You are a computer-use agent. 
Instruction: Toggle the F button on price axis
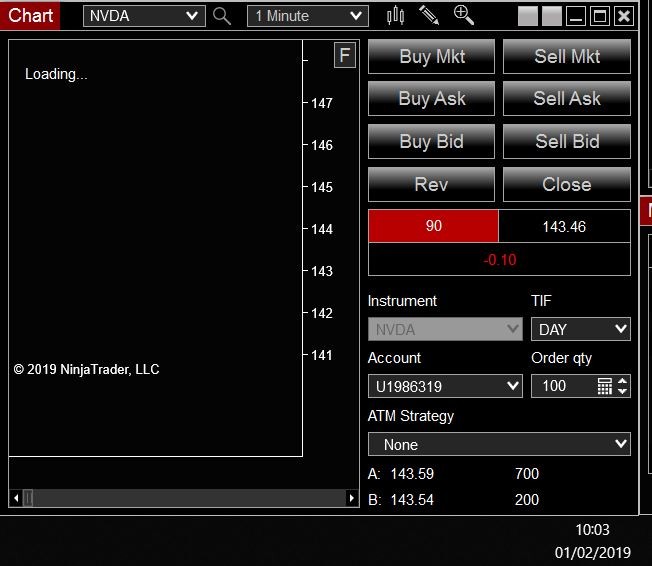point(345,55)
